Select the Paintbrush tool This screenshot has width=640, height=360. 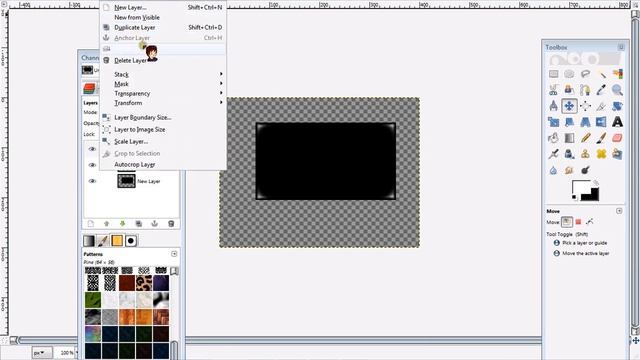[601, 138]
